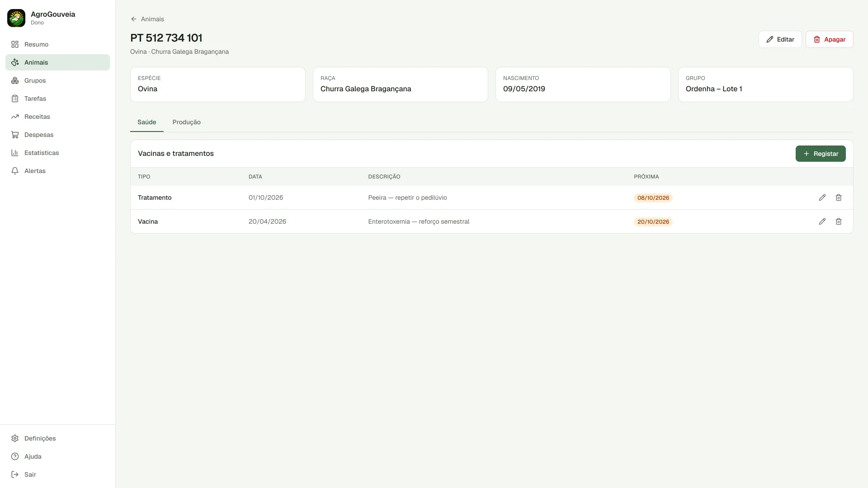Delete the Vacina row with the trash icon
The height and width of the screenshot is (488, 868).
[x=839, y=221]
